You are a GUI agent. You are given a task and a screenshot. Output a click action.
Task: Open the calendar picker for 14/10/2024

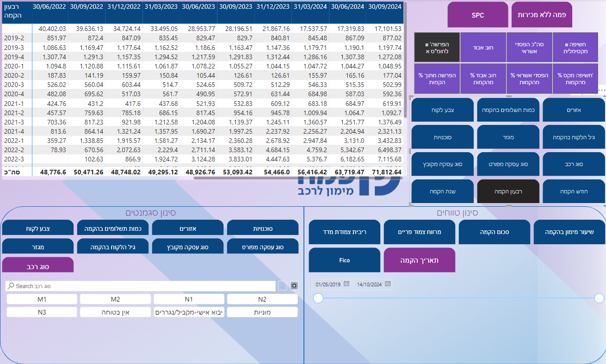tap(388, 284)
